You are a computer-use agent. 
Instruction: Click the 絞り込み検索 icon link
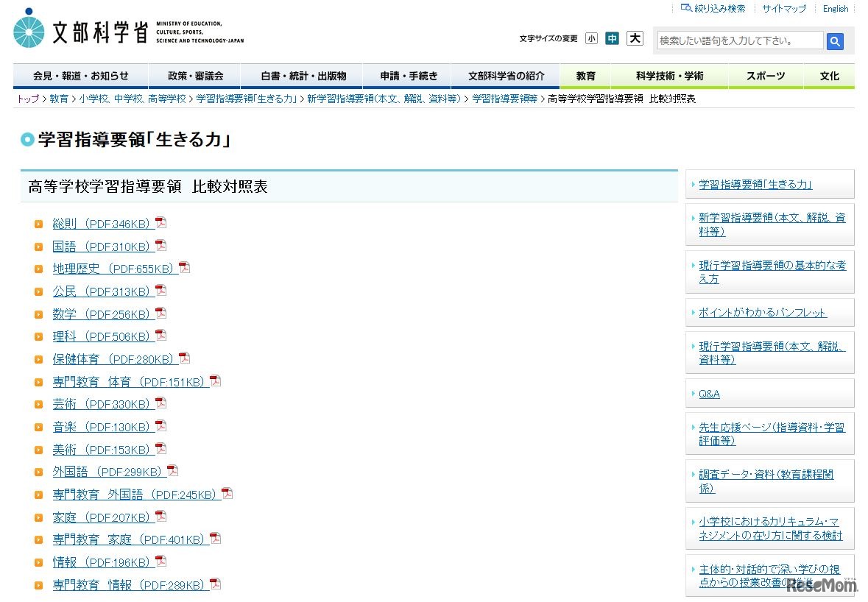[x=686, y=8]
